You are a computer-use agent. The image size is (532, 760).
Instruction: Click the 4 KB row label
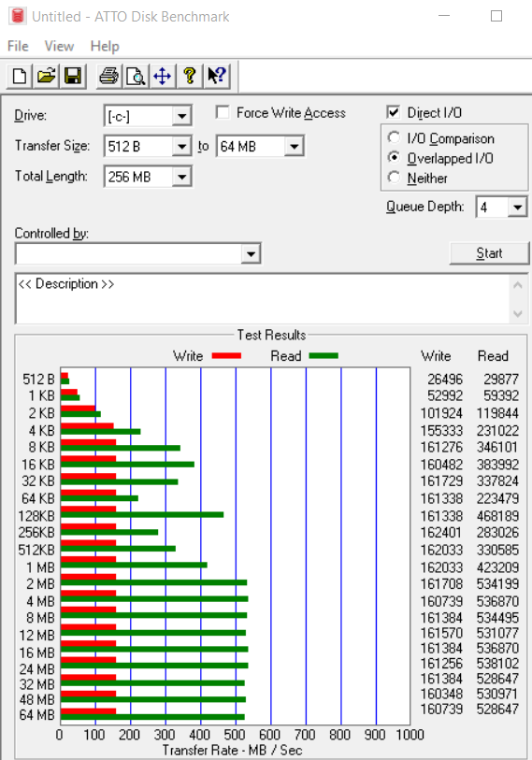pyautogui.click(x=42, y=430)
